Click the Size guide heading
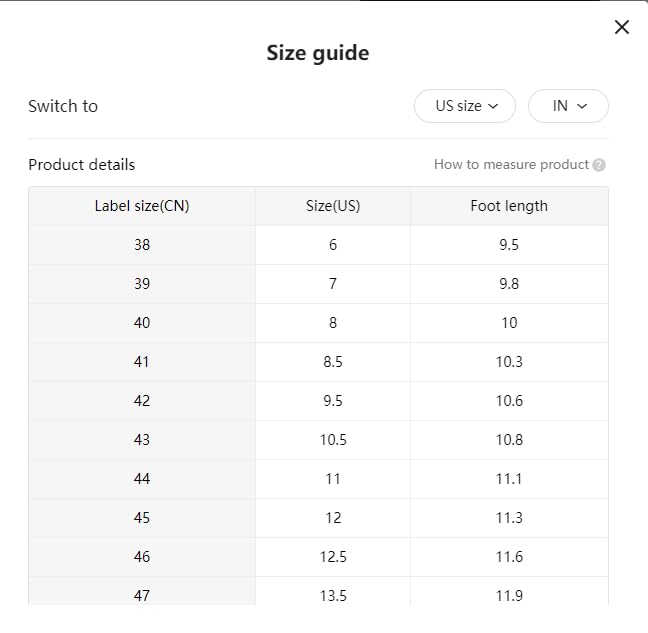 point(318,53)
